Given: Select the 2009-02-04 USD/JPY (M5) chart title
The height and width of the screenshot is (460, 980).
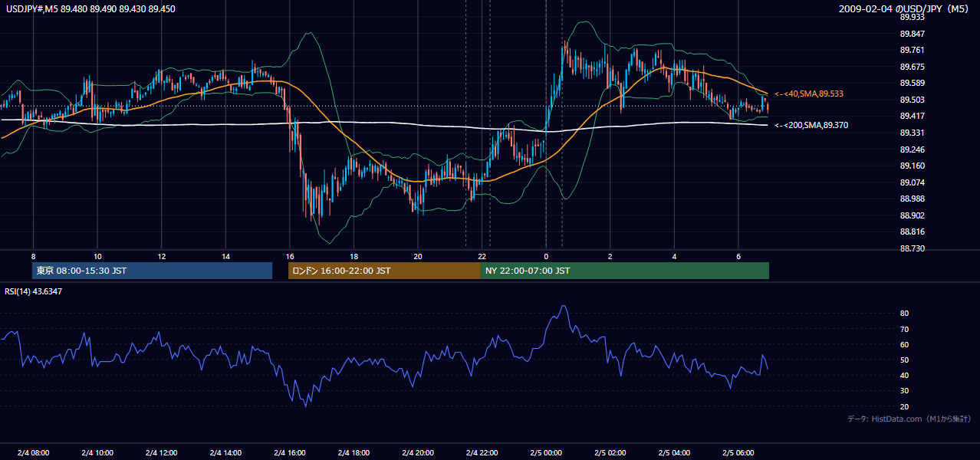Looking at the screenshot, I should coord(905,9).
